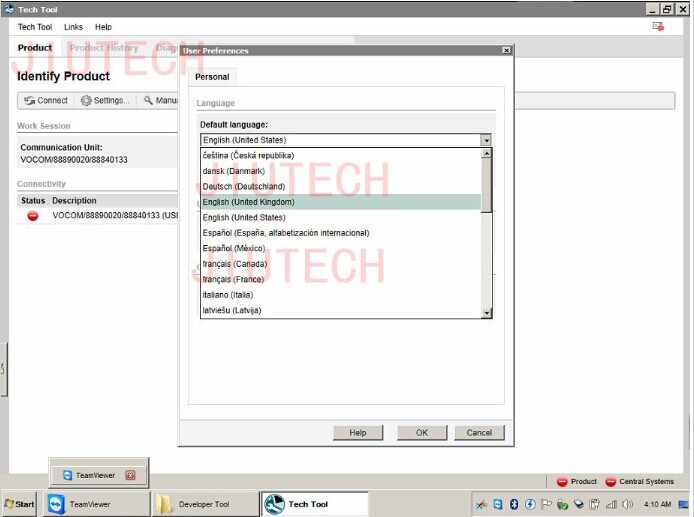
Task: Click Show Desktop icon at taskbar end
Action: [x=683, y=504]
